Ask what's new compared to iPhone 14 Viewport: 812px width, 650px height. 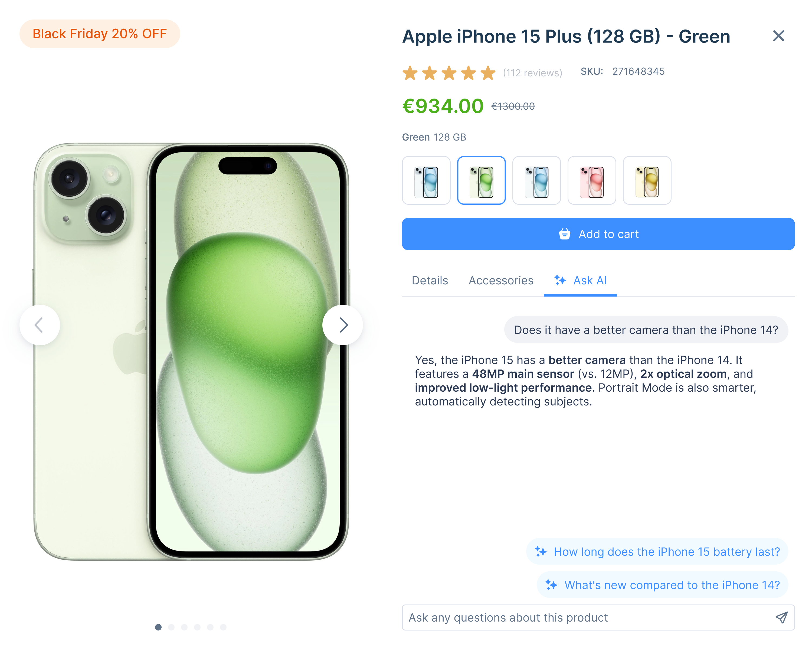(x=662, y=585)
